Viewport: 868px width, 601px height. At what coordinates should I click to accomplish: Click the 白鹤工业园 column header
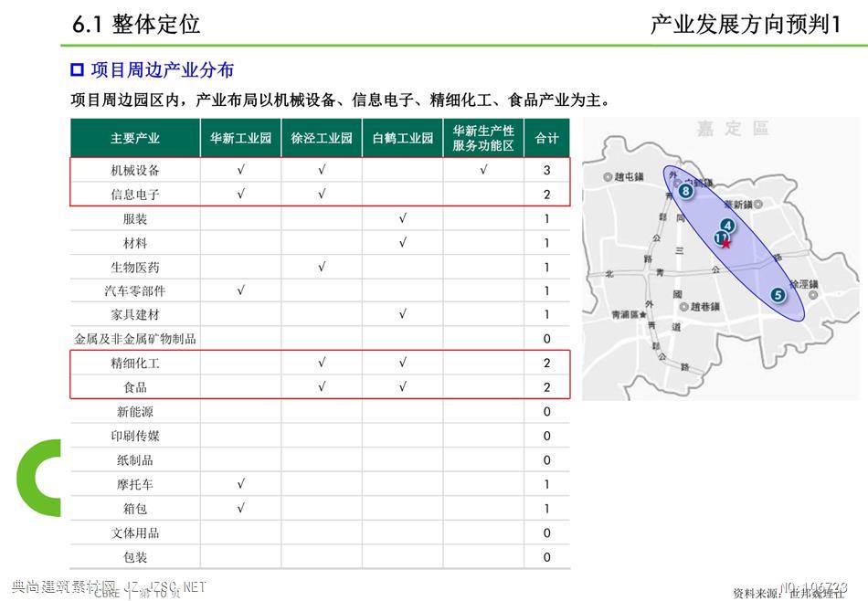coord(402,138)
